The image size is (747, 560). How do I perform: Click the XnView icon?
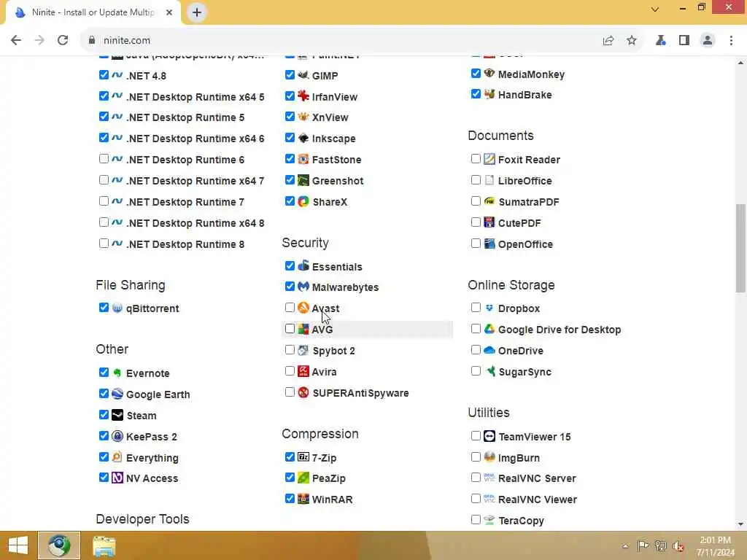[x=303, y=117]
